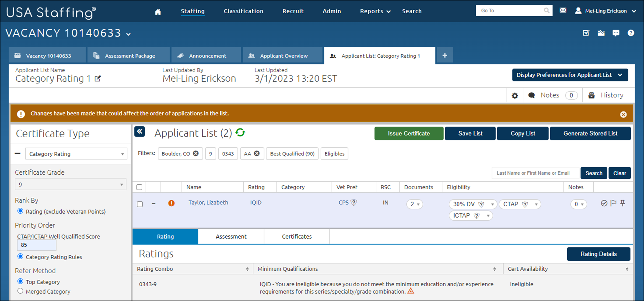This screenshot has height=301, width=644.
Task: Open the dashboard chart icon in header
Action: click(x=601, y=33)
